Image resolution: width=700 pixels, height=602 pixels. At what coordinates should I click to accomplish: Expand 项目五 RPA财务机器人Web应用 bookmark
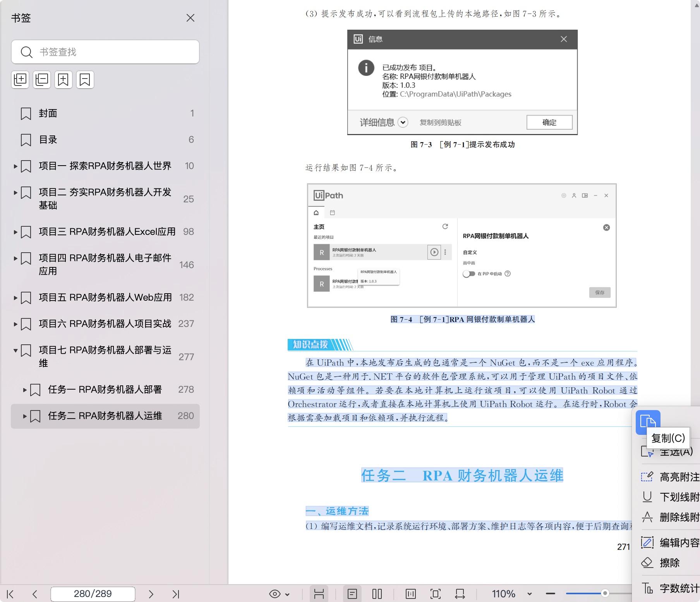[x=15, y=298]
